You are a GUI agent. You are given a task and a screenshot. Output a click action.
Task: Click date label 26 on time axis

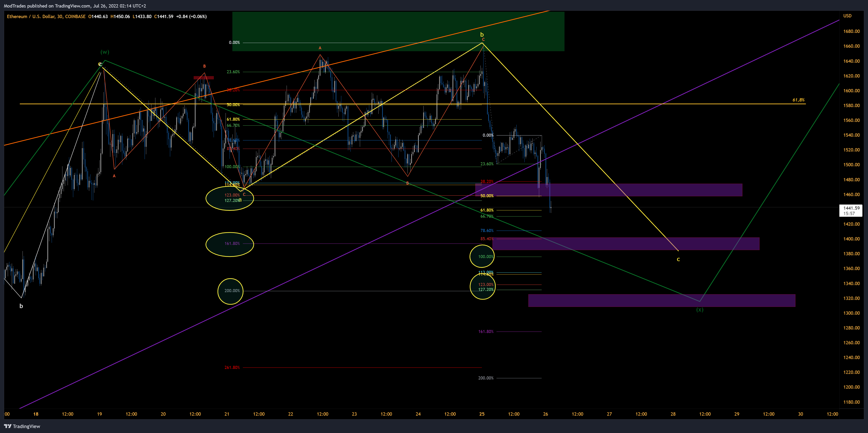tap(545, 414)
